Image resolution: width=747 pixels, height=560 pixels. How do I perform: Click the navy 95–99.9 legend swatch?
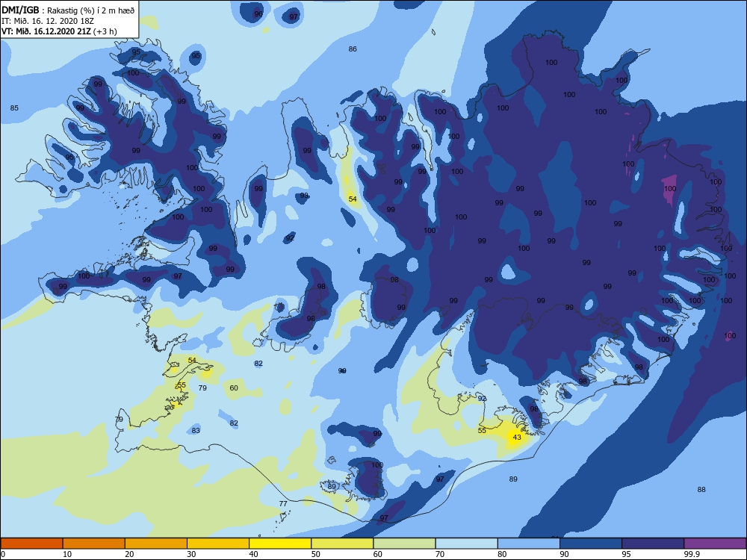tap(653, 544)
